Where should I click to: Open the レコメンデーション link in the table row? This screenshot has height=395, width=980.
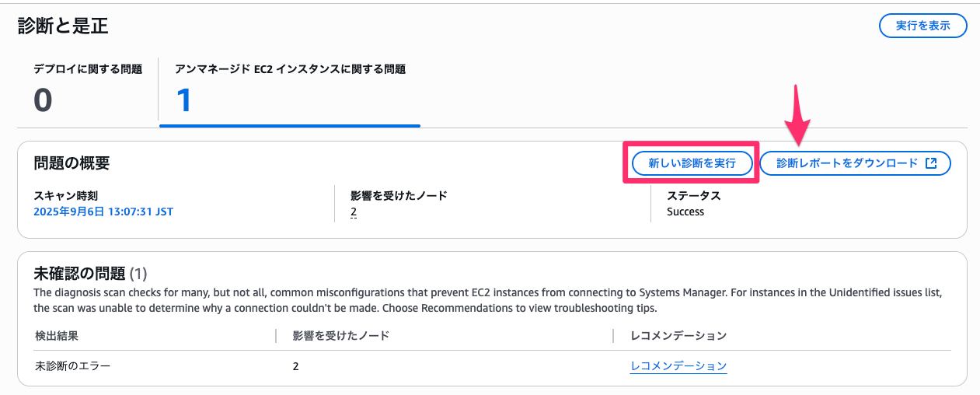[678, 366]
